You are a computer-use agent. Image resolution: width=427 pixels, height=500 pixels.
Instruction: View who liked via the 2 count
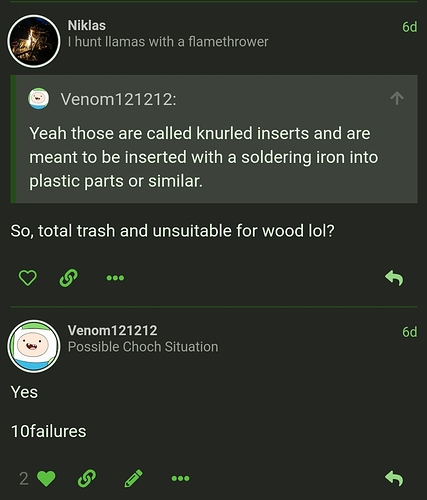[x=24, y=479]
